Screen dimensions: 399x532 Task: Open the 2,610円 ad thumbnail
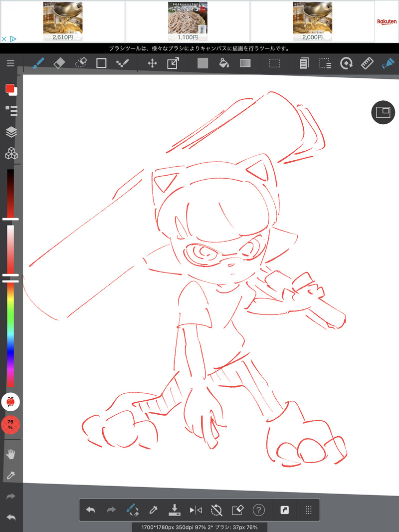click(x=63, y=21)
